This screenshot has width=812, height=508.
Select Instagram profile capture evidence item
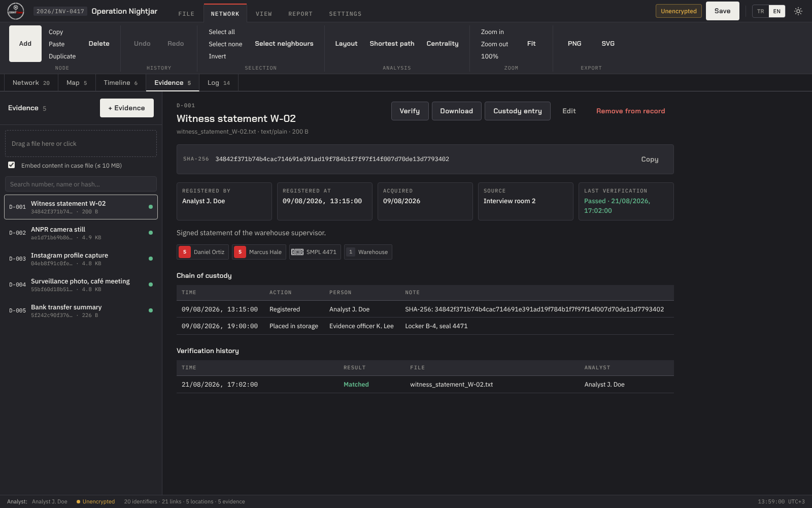(81, 259)
